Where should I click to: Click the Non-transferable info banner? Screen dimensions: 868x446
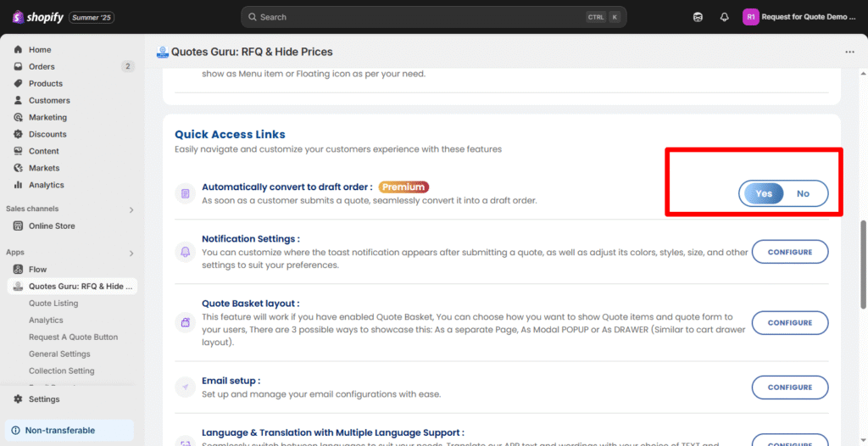pyautogui.click(x=70, y=430)
